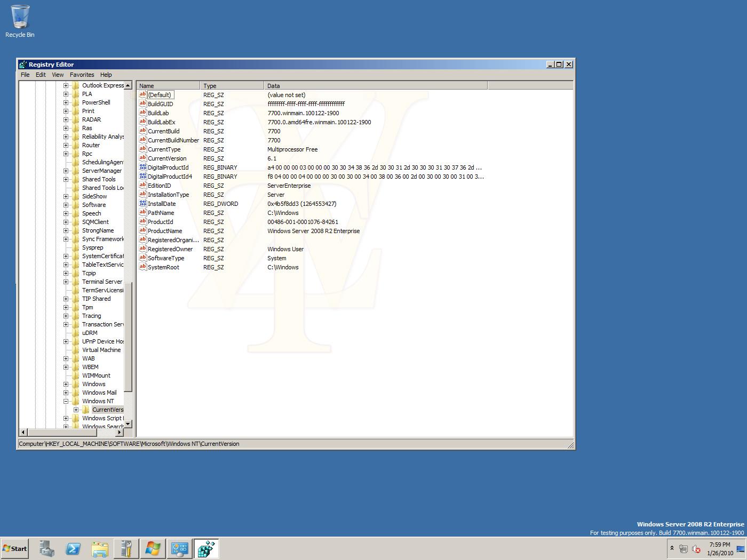Screen dimensions: 747x560
Task: Click the Registry Editor title bar icon
Action: pyautogui.click(x=23, y=65)
